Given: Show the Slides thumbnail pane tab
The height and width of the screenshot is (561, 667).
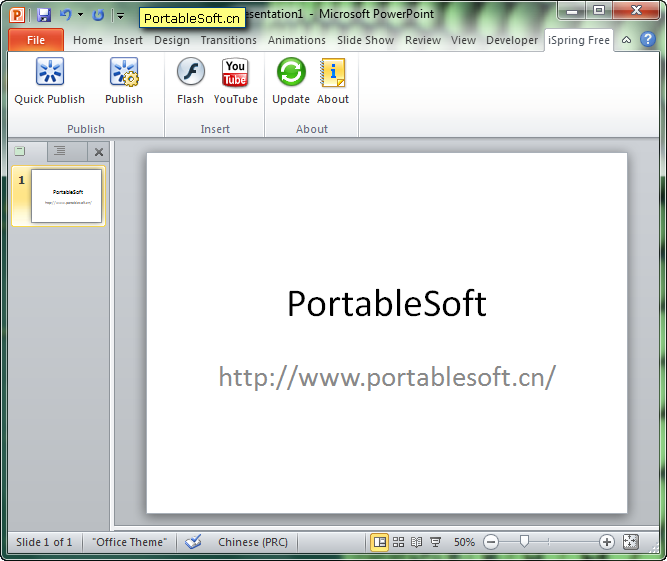Looking at the screenshot, I should [x=20, y=151].
